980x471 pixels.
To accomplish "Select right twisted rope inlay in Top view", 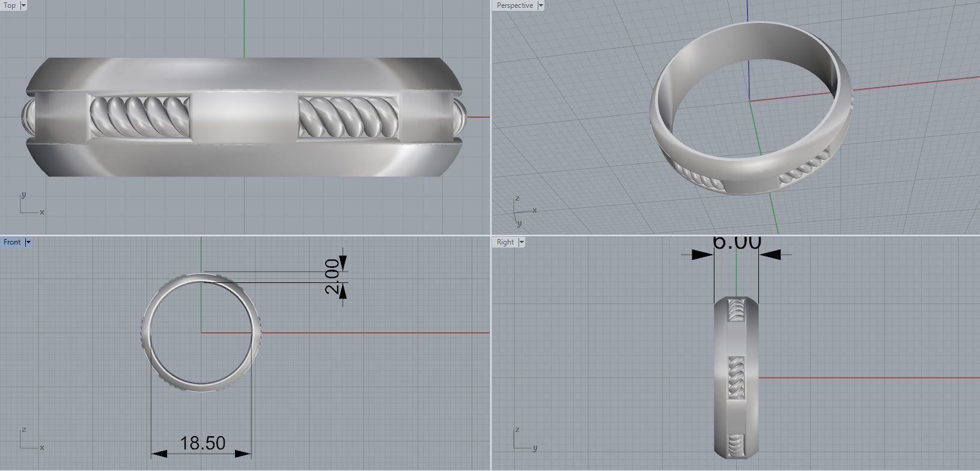I will click(348, 117).
